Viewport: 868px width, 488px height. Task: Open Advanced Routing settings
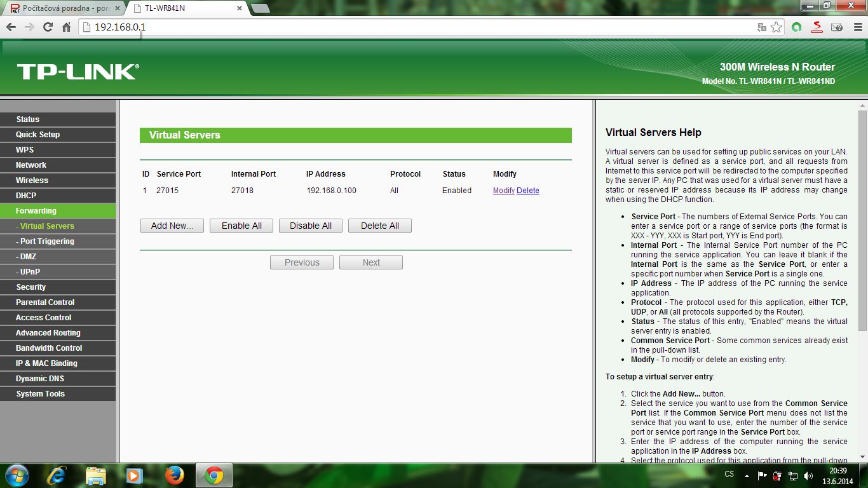click(x=58, y=333)
